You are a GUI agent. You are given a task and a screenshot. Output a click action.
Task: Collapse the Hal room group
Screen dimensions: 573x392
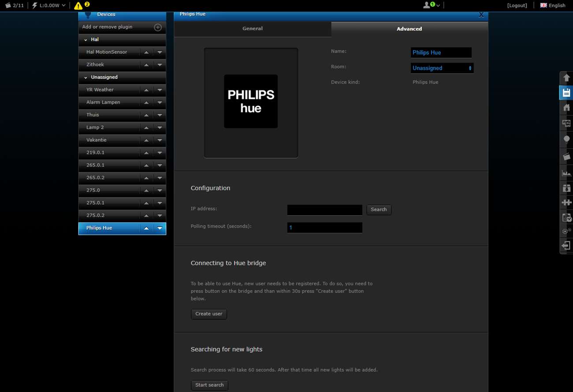86,40
